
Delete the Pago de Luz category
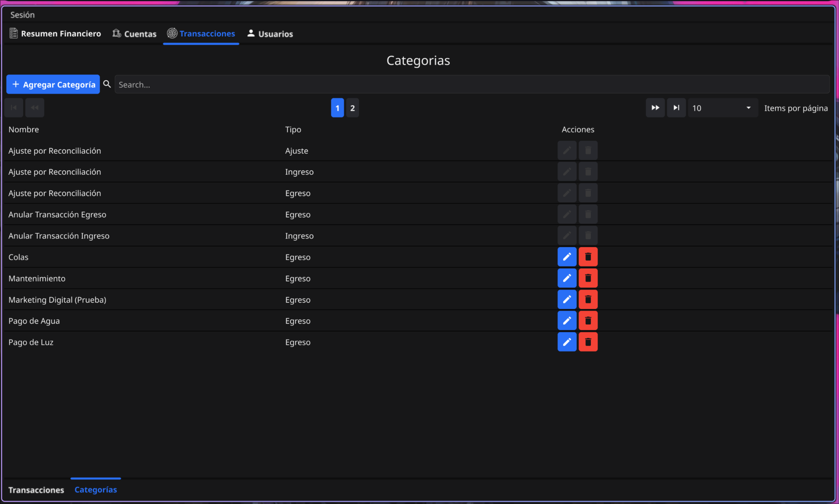click(x=588, y=342)
